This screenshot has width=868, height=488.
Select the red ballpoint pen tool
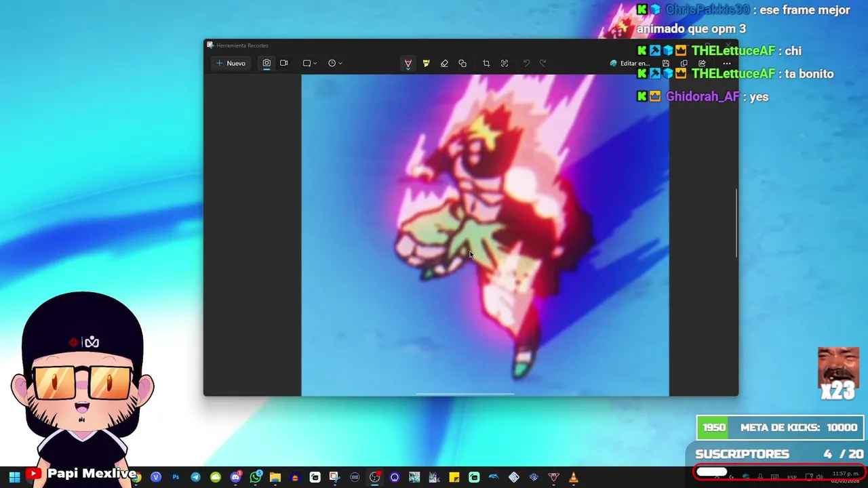pos(408,63)
